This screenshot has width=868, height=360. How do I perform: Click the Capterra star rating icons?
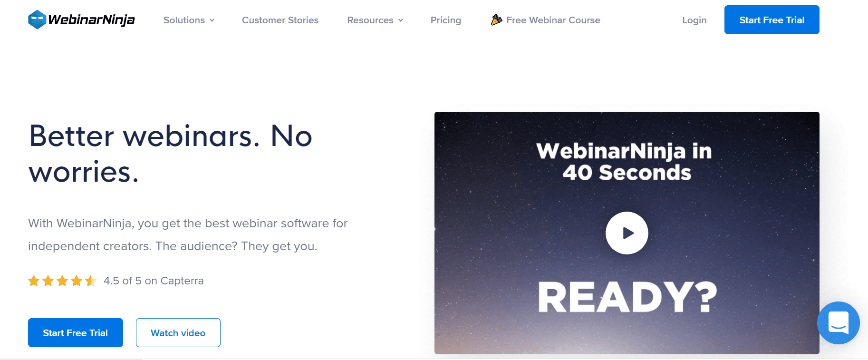click(62, 281)
